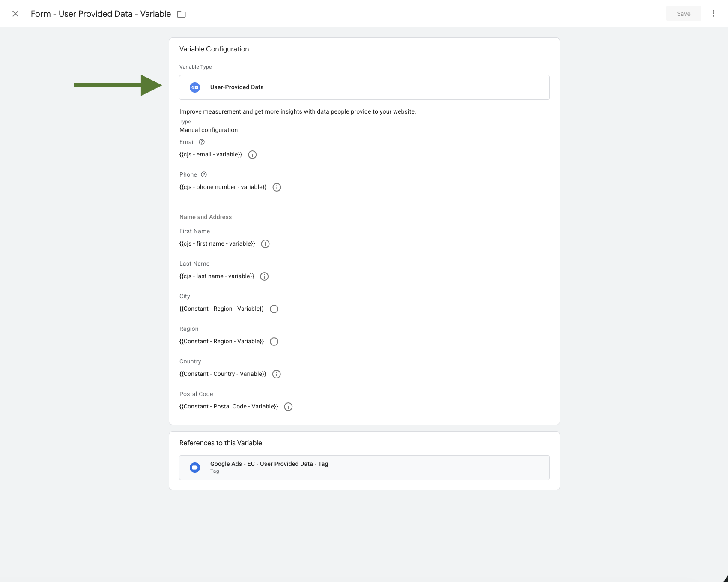The height and width of the screenshot is (582, 728).
Task: Open the three-dot more options menu
Action: point(713,13)
